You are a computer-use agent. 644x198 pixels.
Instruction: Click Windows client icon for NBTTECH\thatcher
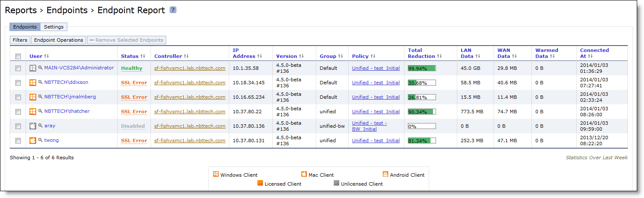click(x=32, y=111)
